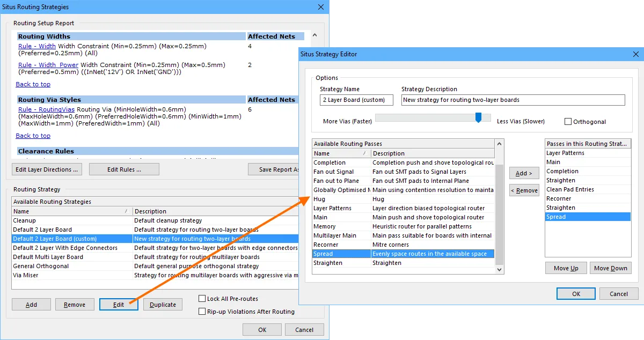Cancel the Situs Strategy Editor
This screenshot has height=340, width=644.
pos(619,294)
